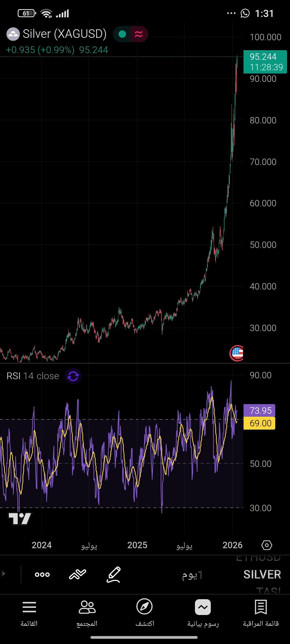Viewport: 290px width, 644px height.
Task: Tap the cellular signal bars icon
Action: click(x=63, y=13)
